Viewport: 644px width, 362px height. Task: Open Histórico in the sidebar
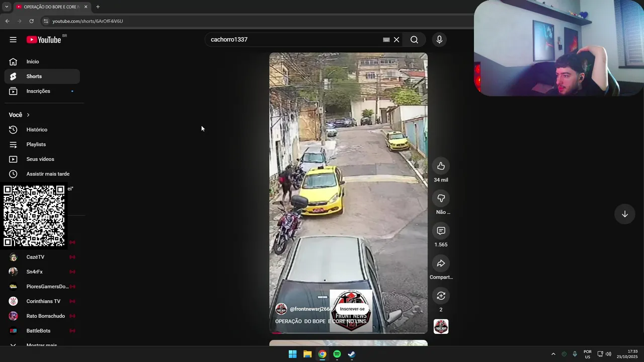click(x=42, y=130)
